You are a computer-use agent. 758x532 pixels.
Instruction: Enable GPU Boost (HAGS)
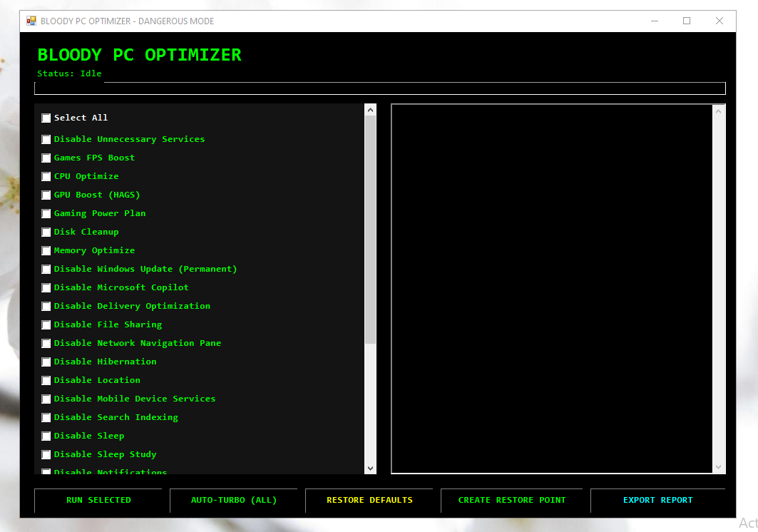coord(46,195)
